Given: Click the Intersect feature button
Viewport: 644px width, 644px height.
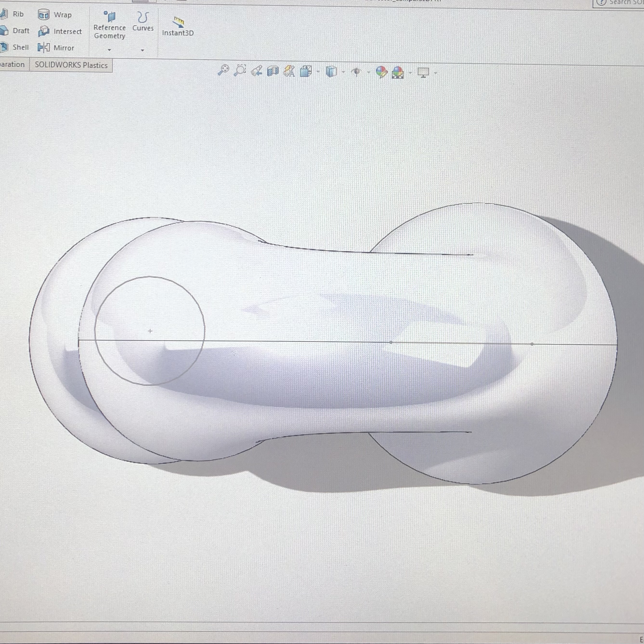Looking at the screenshot, I should [x=60, y=31].
